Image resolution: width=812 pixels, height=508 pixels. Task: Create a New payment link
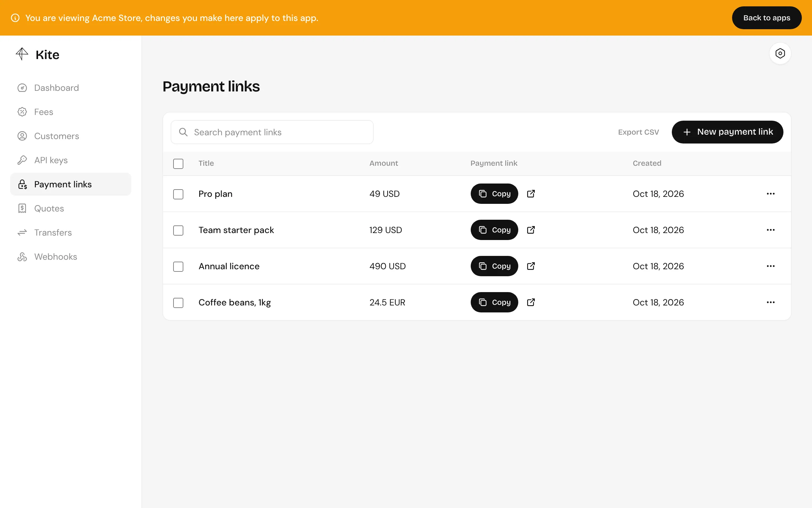[727, 132]
